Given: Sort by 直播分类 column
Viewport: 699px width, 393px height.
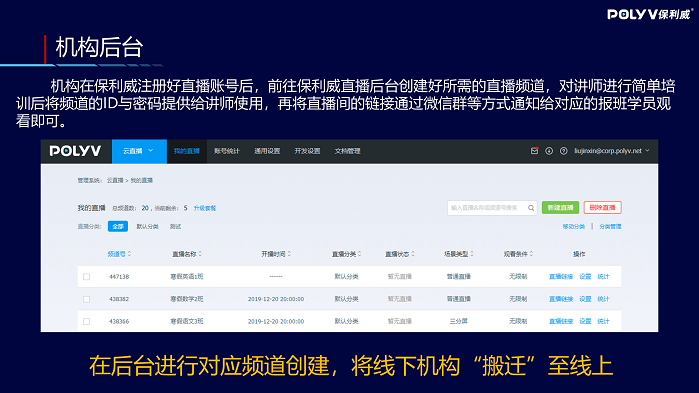Looking at the screenshot, I should pos(346,254).
